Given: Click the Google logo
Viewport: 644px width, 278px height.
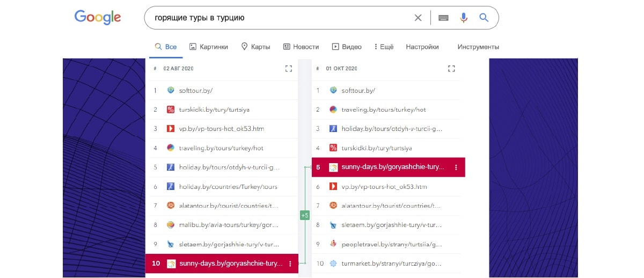Looking at the screenshot, I should [x=98, y=17].
